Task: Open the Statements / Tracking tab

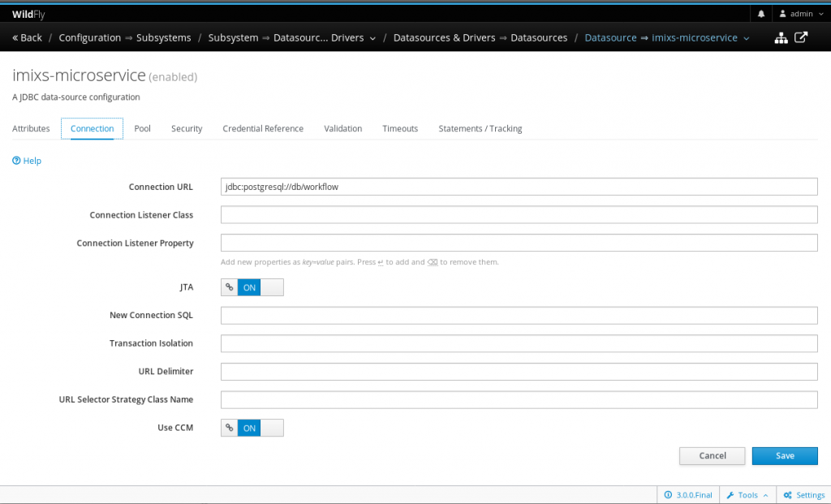Action: pos(480,128)
